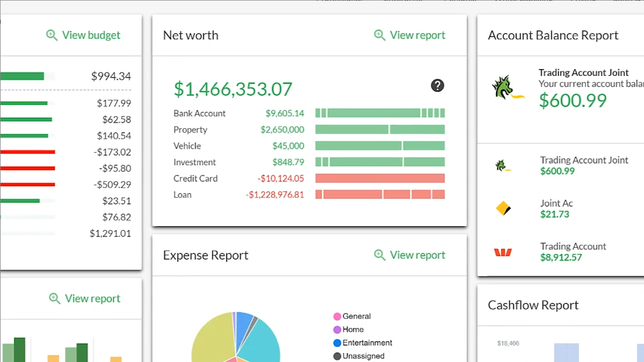Click the Net worth heading
Image resolution: width=644 pixels, height=362 pixels.
(190, 35)
